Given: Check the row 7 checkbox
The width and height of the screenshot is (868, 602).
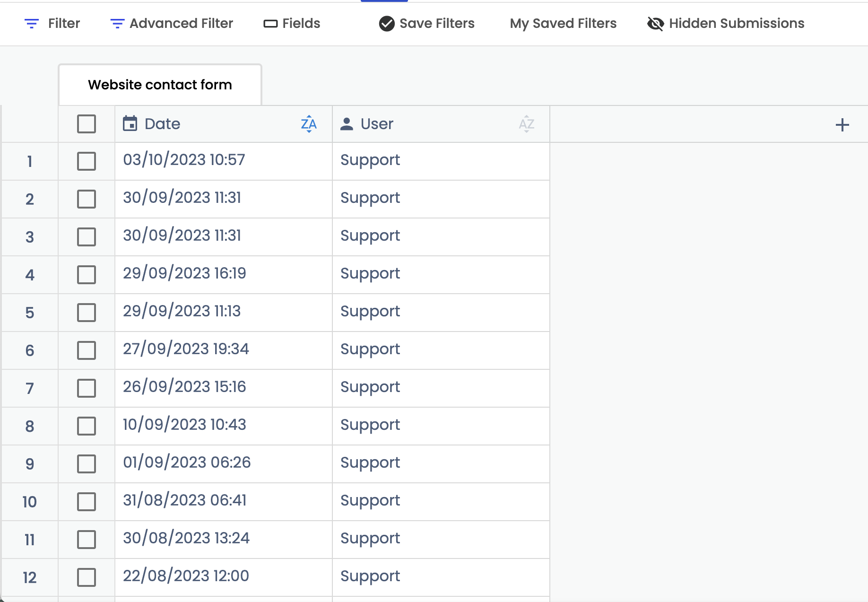Looking at the screenshot, I should point(87,388).
